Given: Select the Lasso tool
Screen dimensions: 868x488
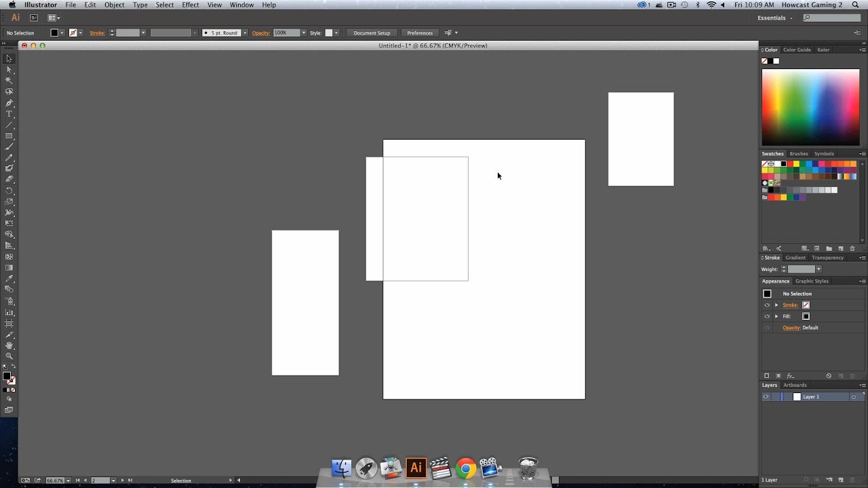Looking at the screenshot, I should 9,91.
